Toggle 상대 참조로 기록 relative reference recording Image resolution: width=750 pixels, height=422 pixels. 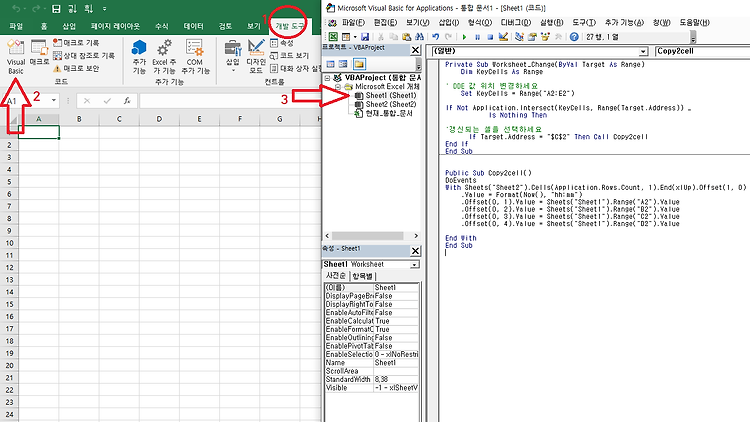pyautogui.click(x=84, y=56)
